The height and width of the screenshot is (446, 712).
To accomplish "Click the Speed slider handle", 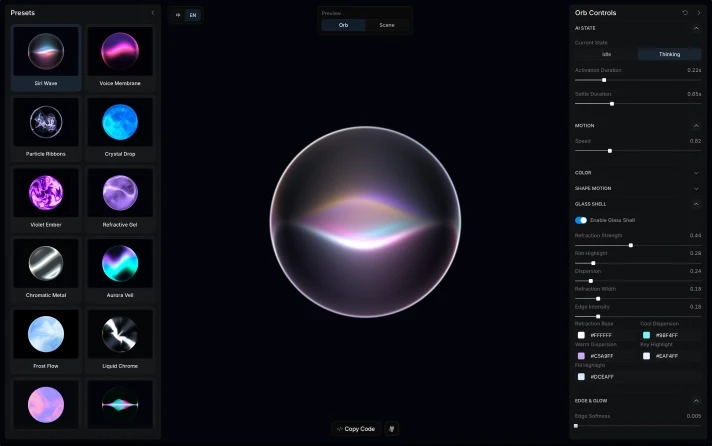I will point(610,151).
